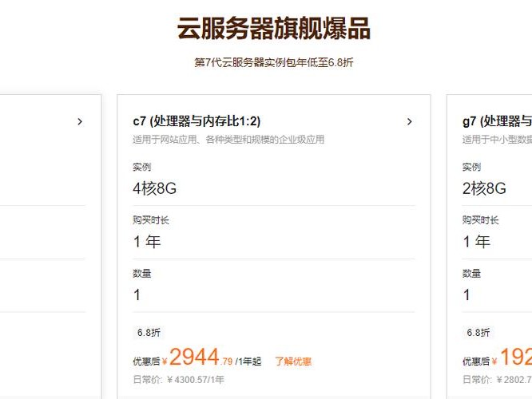Click the 1 年 duration in c7 card
The height and width of the screenshot is (399, 532).
tap(147, 242)
